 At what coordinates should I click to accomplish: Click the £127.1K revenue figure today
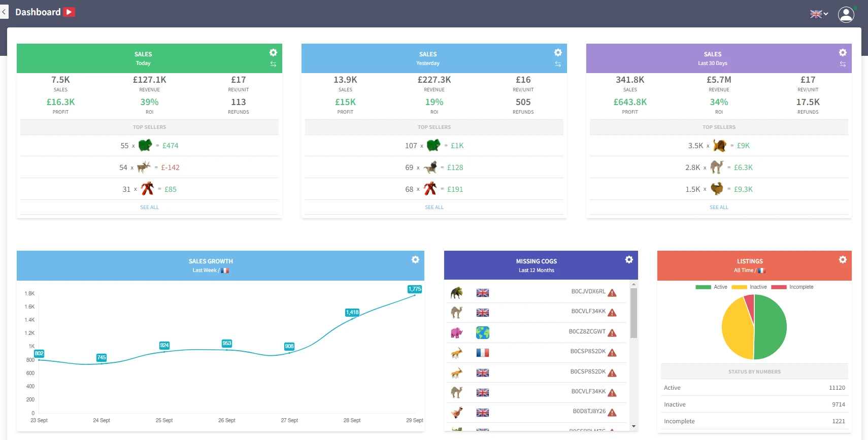(150, 80)
